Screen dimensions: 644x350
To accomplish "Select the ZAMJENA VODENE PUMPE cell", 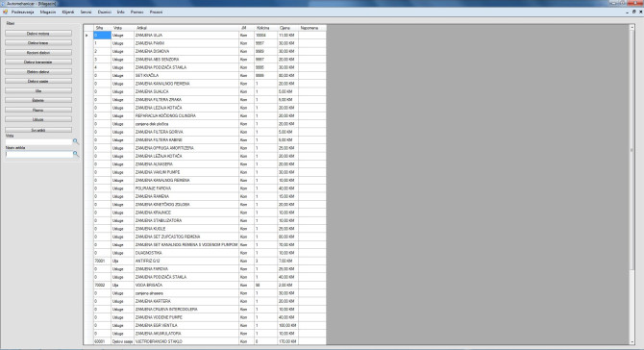I will click(x=186, y=317).
